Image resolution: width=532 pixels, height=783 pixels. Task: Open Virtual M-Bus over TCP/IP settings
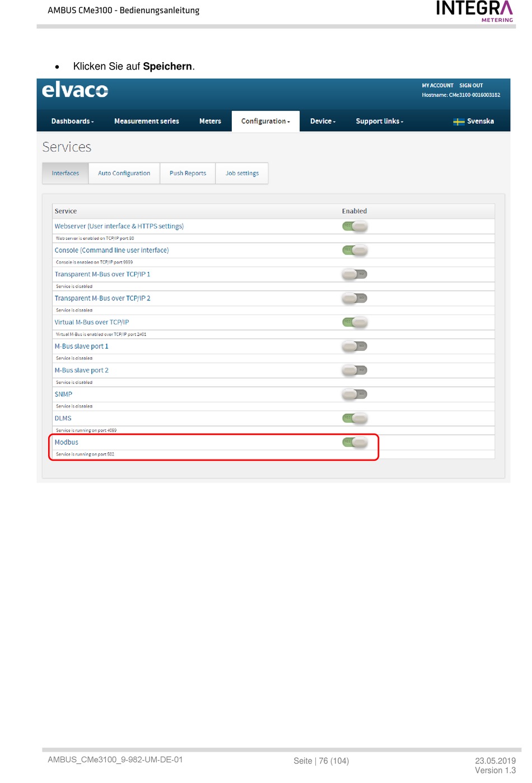[91, 322]
